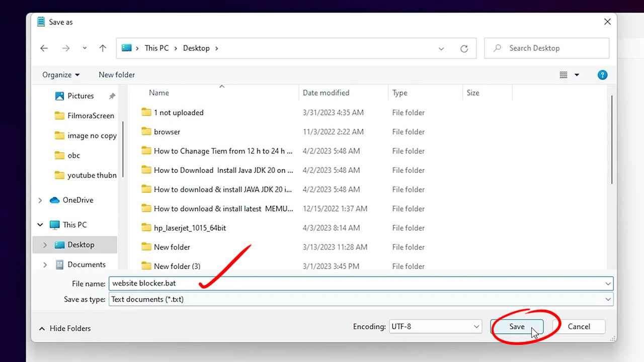Screen dimensions: 644x362
Task: Refresh the Desktop folder listing
Action: pos(464,49)
